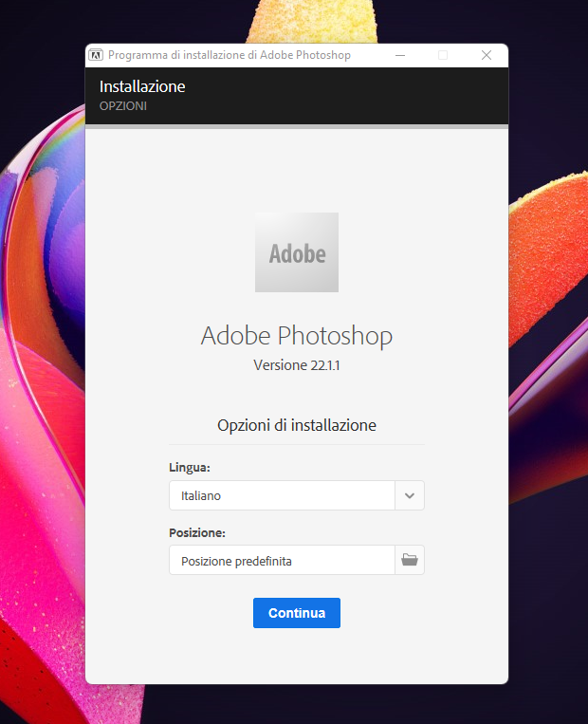The image size is (588, 724).
Task: Open the Italiano language combo box
Action: coord(282,495)
